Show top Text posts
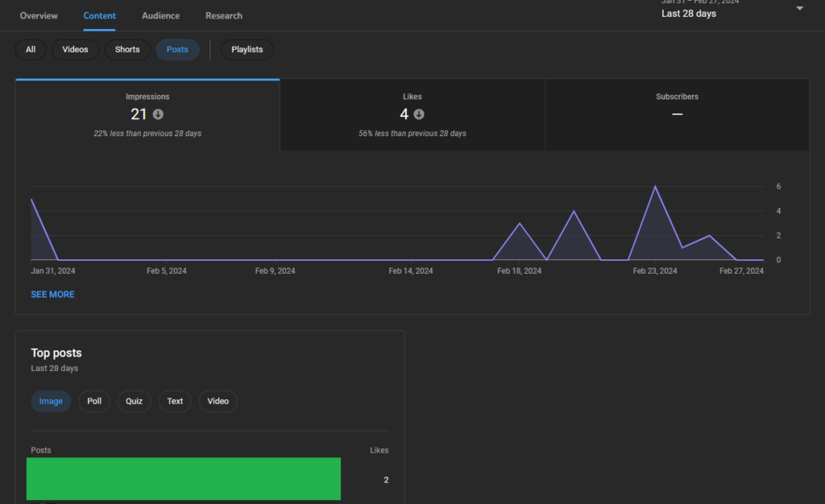This screenshot has width=825, height=504. tap(175, 401)
